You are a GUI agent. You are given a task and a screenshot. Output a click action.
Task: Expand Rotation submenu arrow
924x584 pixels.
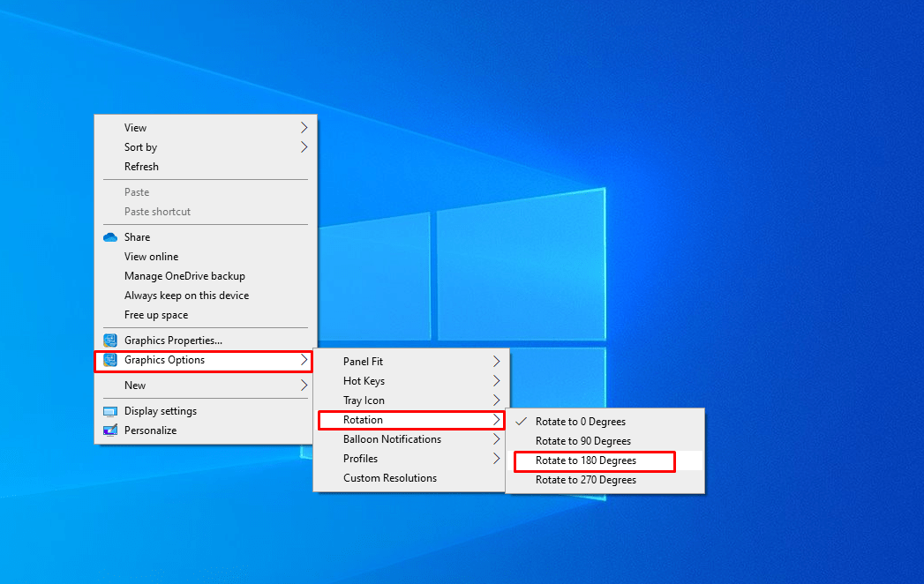click(x=496, y=420)
